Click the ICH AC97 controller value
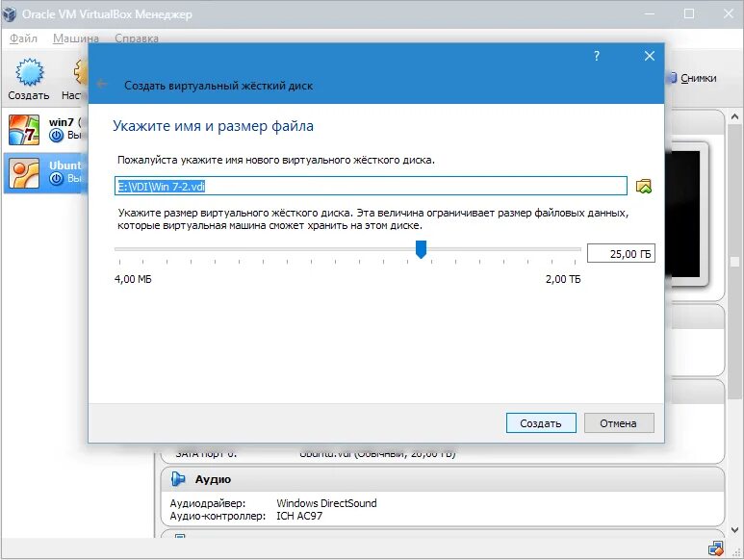Viewport: 744px width, 560px height. [299, 516]
